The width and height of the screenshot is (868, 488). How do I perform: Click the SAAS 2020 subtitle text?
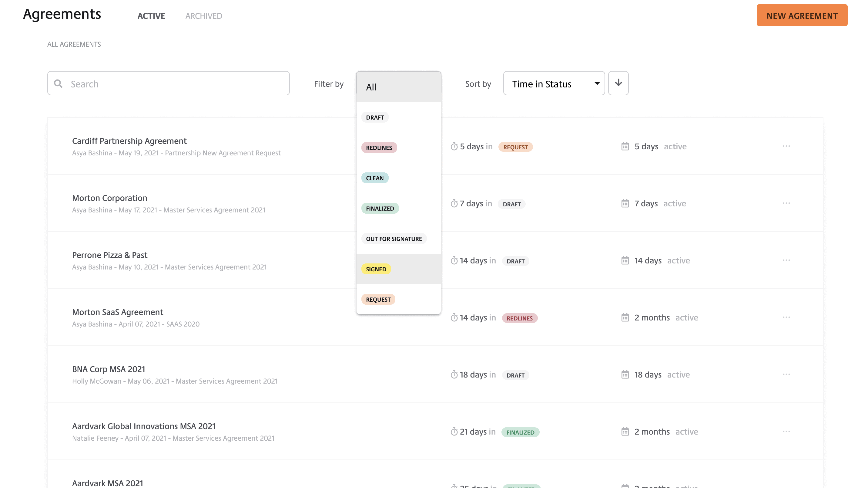183,324
